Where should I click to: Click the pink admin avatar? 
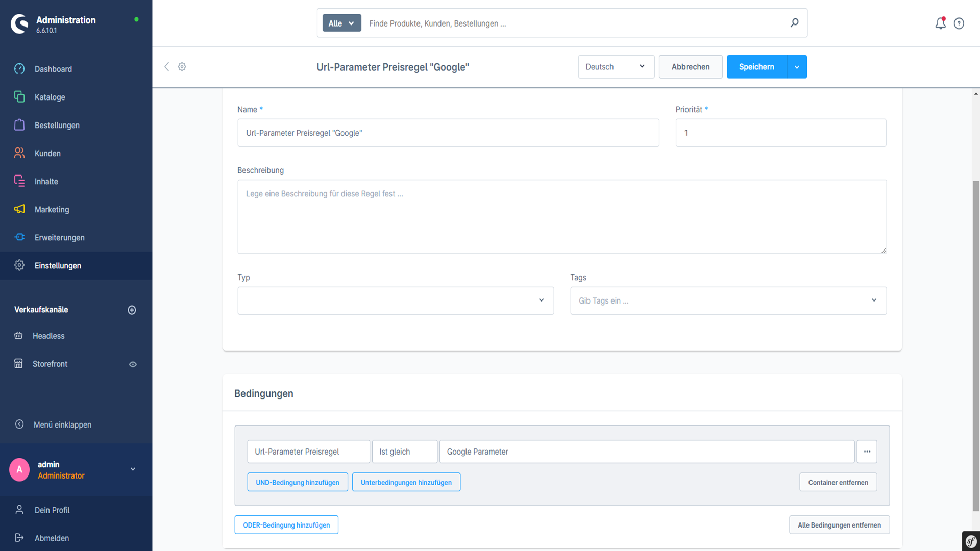click(x=19, y=469)
